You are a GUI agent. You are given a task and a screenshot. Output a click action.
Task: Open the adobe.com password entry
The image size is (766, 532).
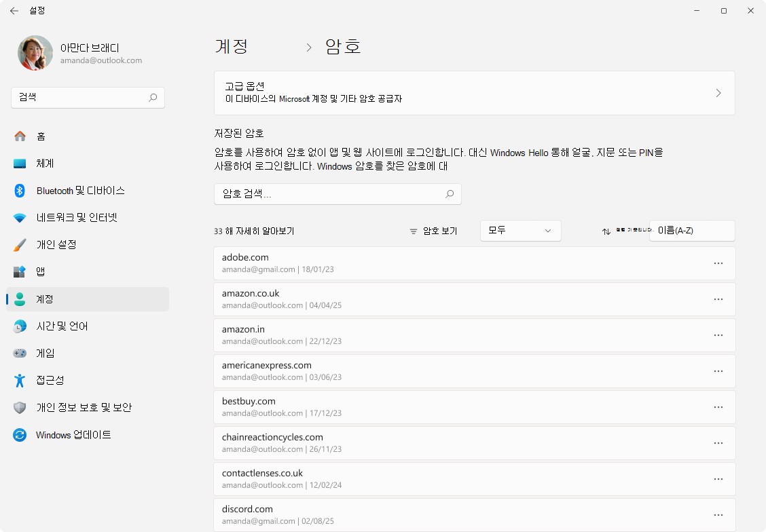pyautogui.click(x=475, y=263)
